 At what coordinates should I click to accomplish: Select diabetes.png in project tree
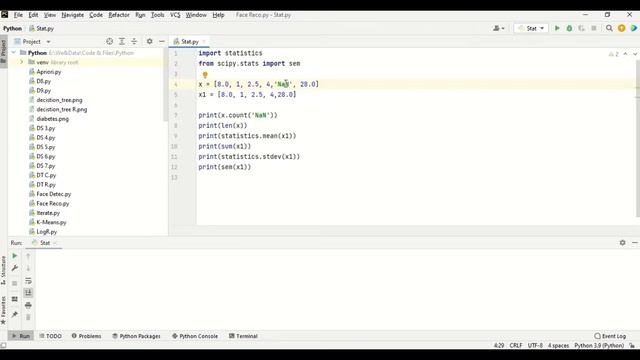click(52, 119)
